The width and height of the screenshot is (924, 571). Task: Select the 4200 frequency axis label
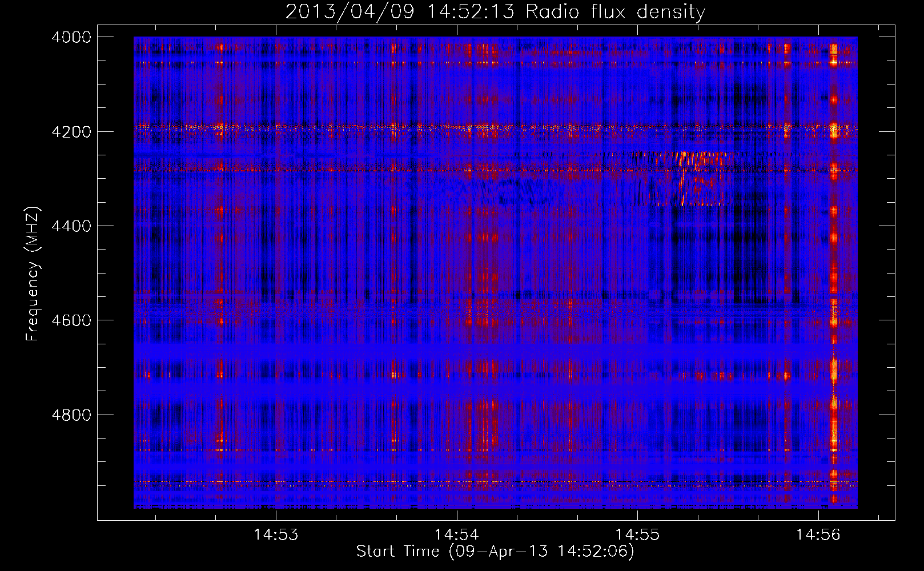click(71, 132)
